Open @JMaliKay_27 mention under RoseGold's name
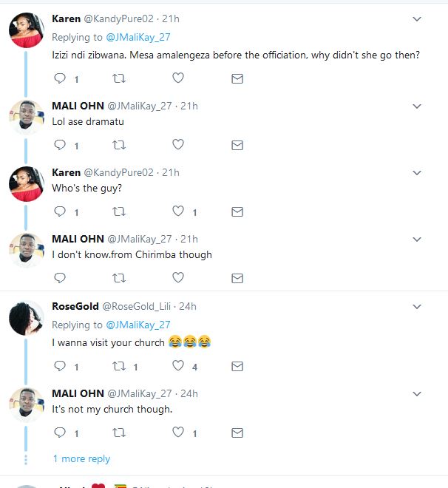 138,325
